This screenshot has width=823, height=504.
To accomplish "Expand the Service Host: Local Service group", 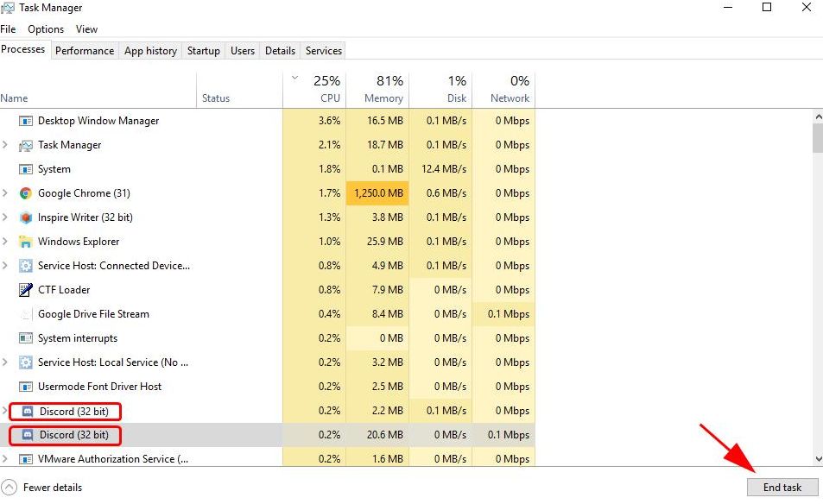I will point(6,362).
